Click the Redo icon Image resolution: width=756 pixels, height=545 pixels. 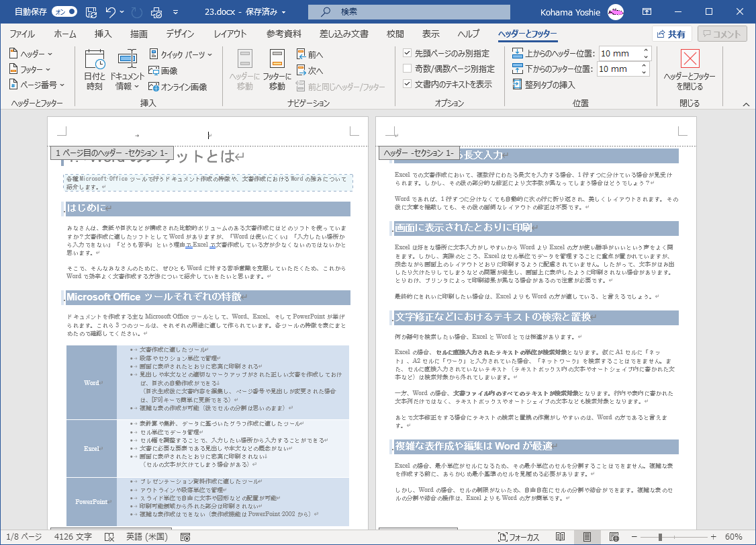pos(137,12)
